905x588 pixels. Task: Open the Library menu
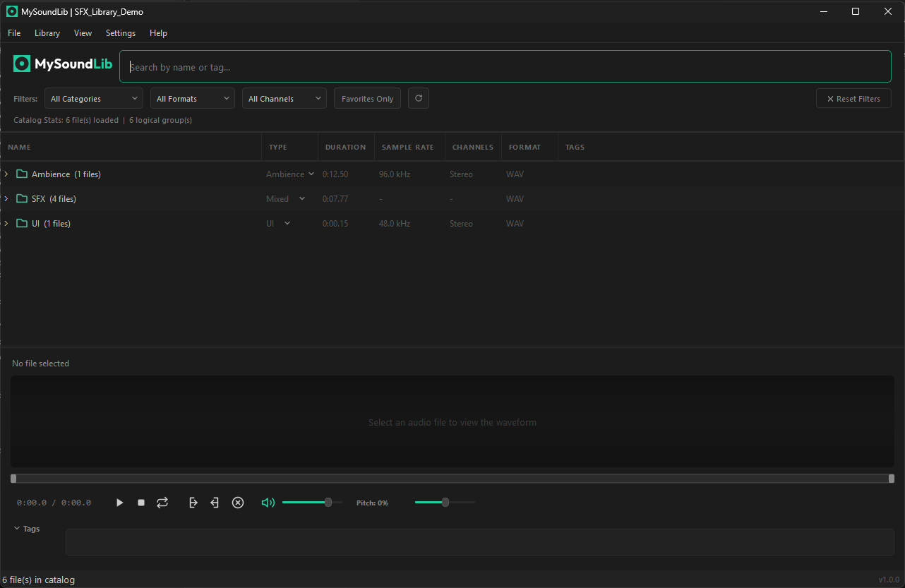[47, 33]
